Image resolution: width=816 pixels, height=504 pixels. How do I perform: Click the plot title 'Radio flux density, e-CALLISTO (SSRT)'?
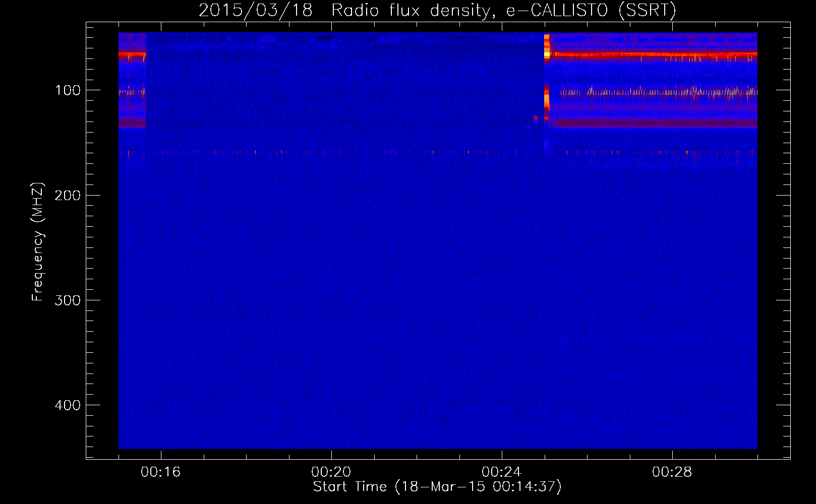point(504,10)
